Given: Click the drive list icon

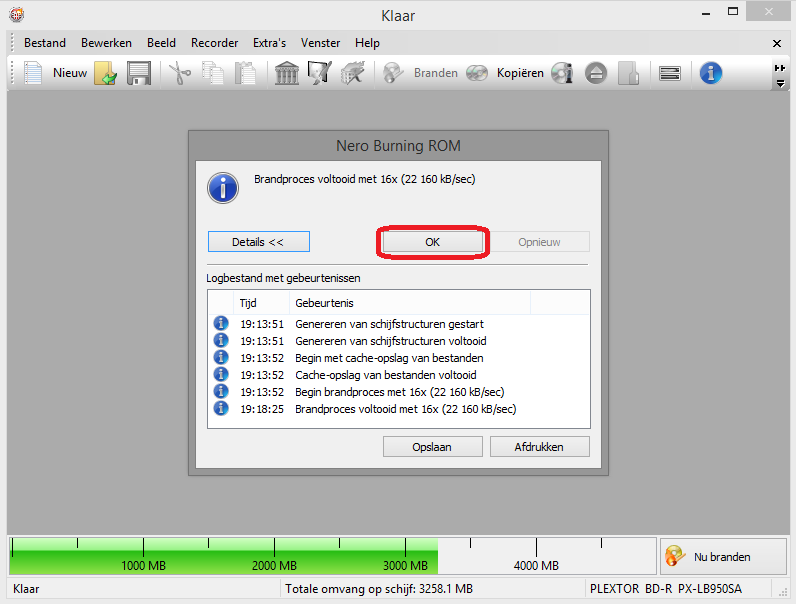Looking at the screenshot, I should 670,73.
